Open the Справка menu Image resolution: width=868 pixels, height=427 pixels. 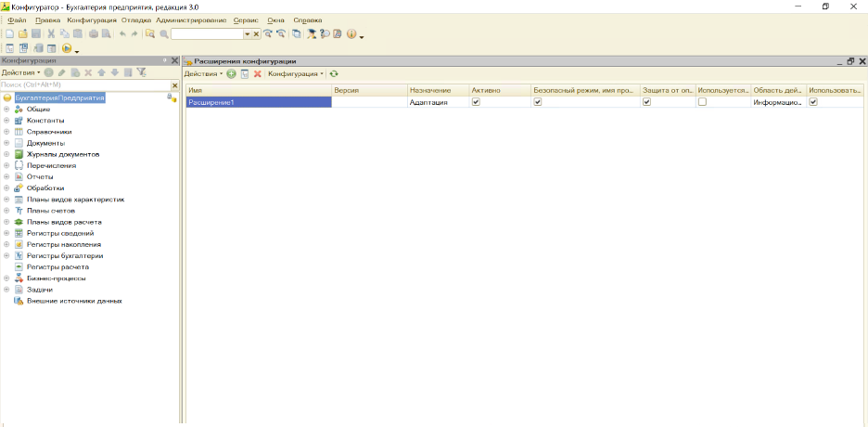(x=308, y=19)
